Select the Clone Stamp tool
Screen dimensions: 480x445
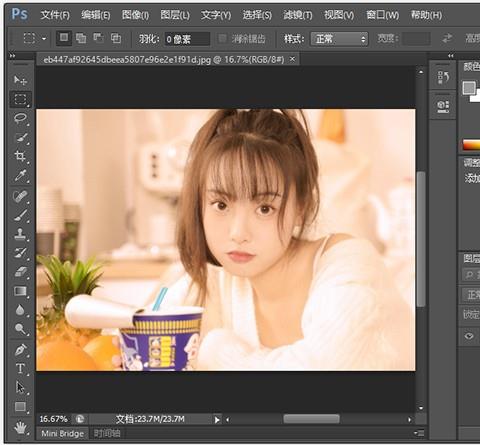[x=20, y=233]
